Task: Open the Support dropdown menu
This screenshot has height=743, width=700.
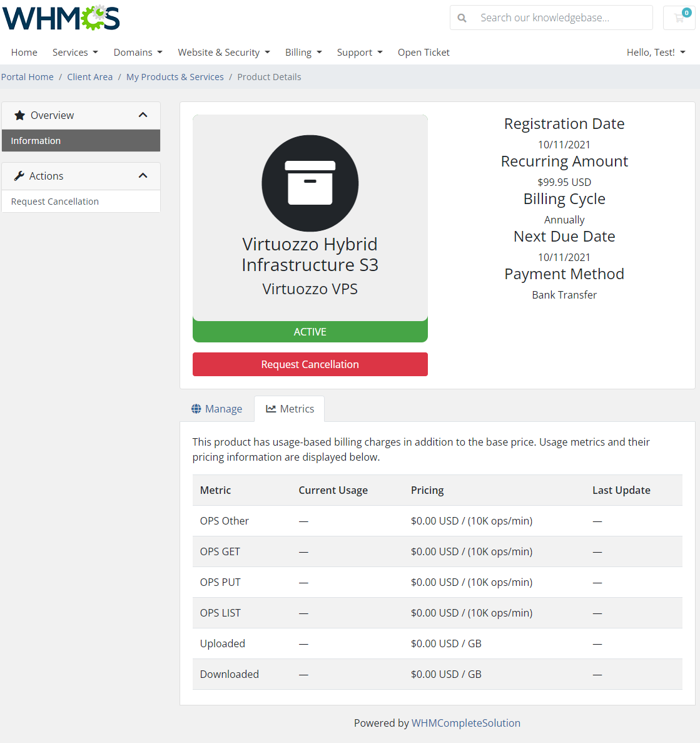Action: (360, 52)
